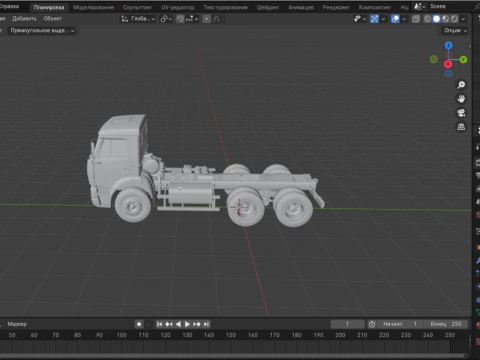
Task: Click the dim negative Z axis circle
Action: point(448,73)
